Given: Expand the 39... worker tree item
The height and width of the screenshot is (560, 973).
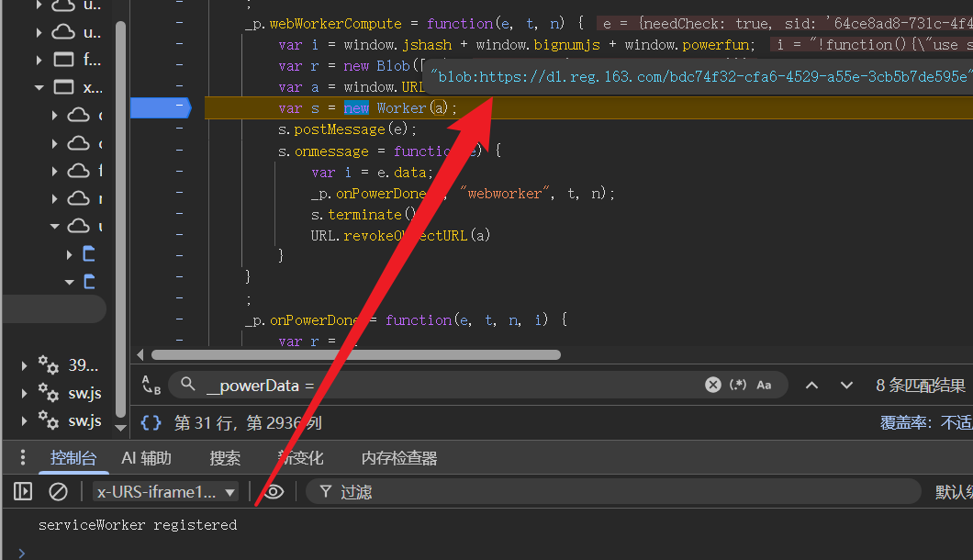Looking at the screenshot, I should [24, 365].
